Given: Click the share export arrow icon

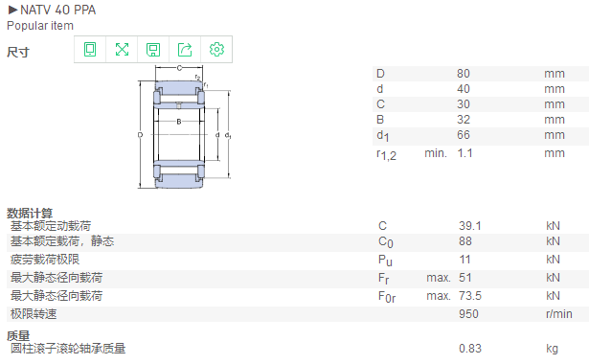Looking at the screenshot, I should pyautogui.click(x=185, y=49).
